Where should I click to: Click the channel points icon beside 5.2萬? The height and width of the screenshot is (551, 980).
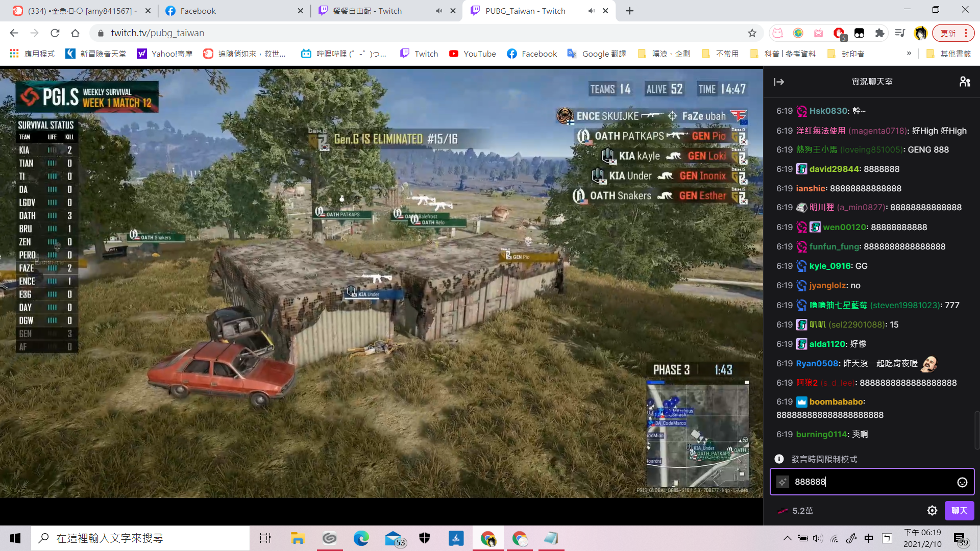pyautogui.click(x=782, y=511)
